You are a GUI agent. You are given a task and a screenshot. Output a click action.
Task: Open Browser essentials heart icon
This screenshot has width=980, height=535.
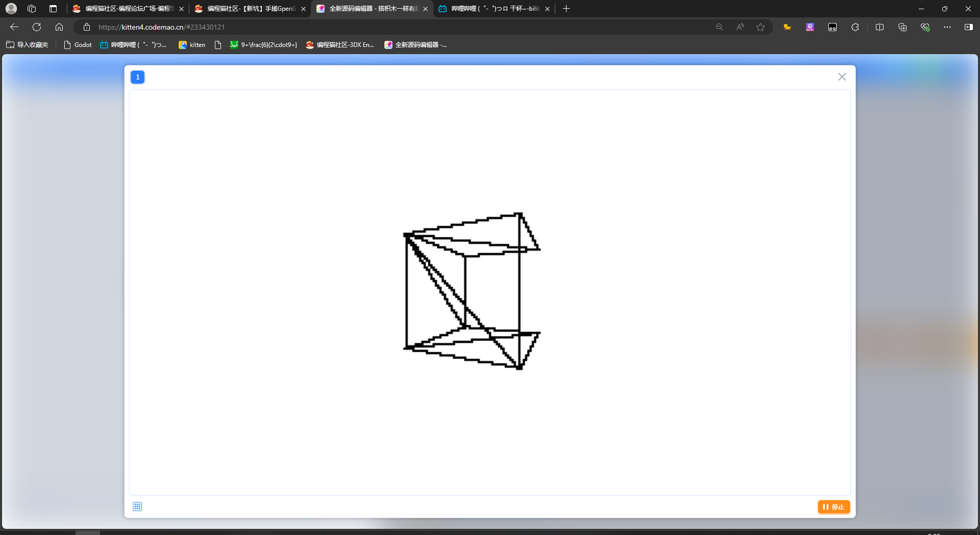coord(925,27)
